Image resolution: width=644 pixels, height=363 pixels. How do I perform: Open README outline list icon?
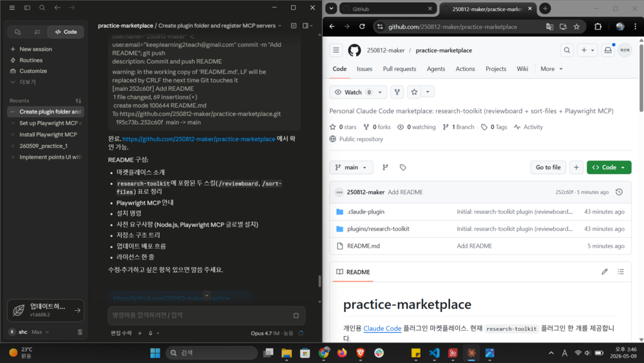(621, 271)
